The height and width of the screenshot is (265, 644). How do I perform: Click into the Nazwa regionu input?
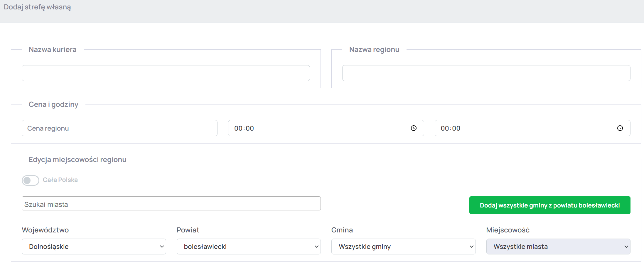point(486,73)
